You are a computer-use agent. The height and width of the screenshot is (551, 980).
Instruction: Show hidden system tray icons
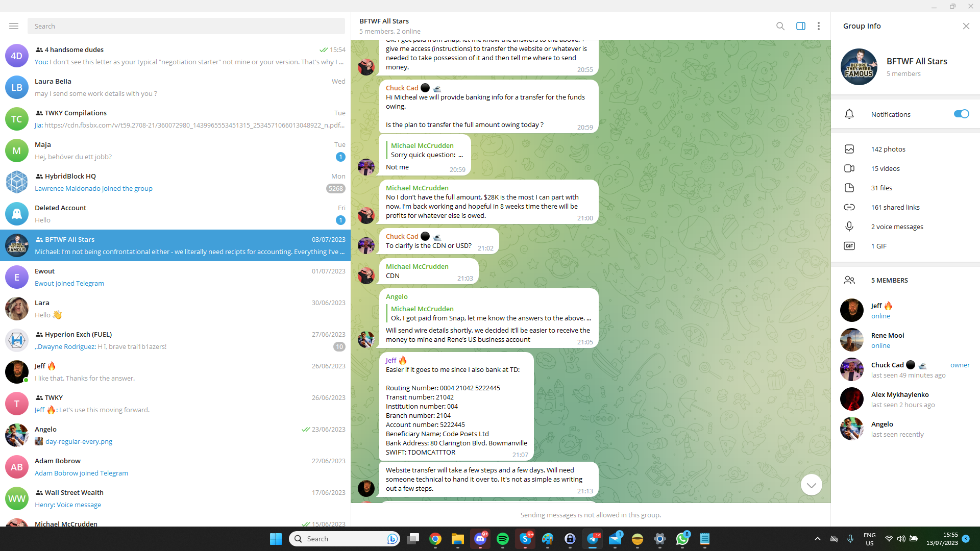tap(817, 539)
